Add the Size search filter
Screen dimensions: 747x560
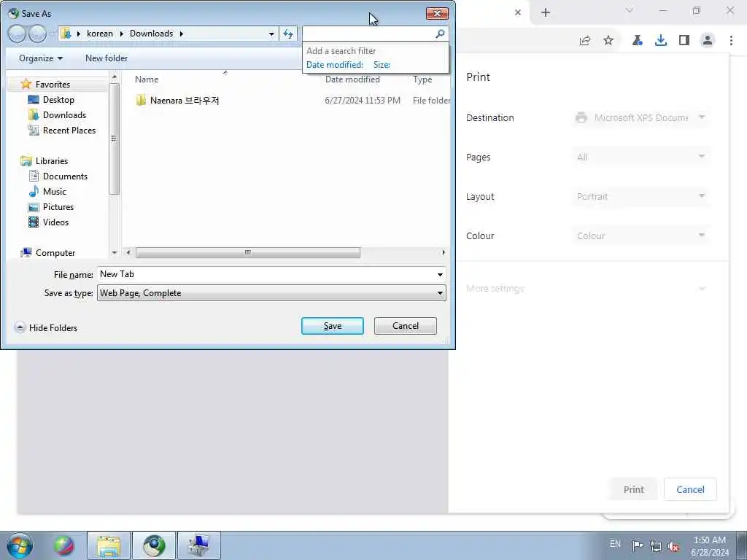tap(382, 65)
